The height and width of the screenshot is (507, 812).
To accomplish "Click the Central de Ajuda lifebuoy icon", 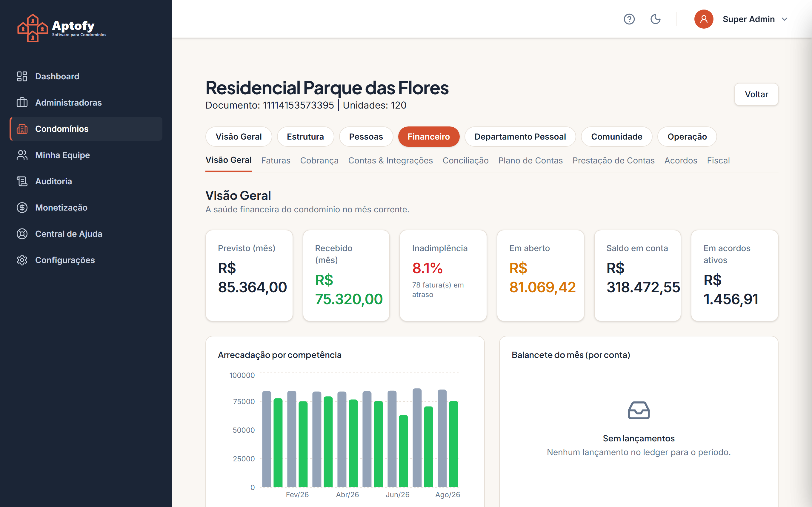I will tap(22, 234).
